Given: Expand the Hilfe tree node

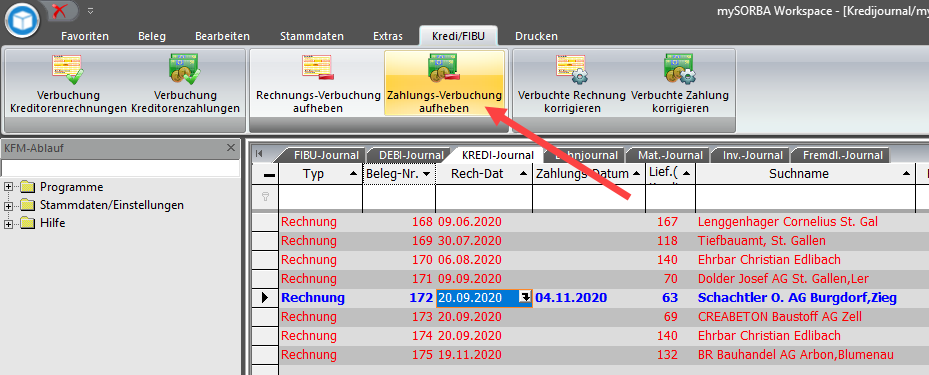Looking at the screenshot, I should 8,223.
